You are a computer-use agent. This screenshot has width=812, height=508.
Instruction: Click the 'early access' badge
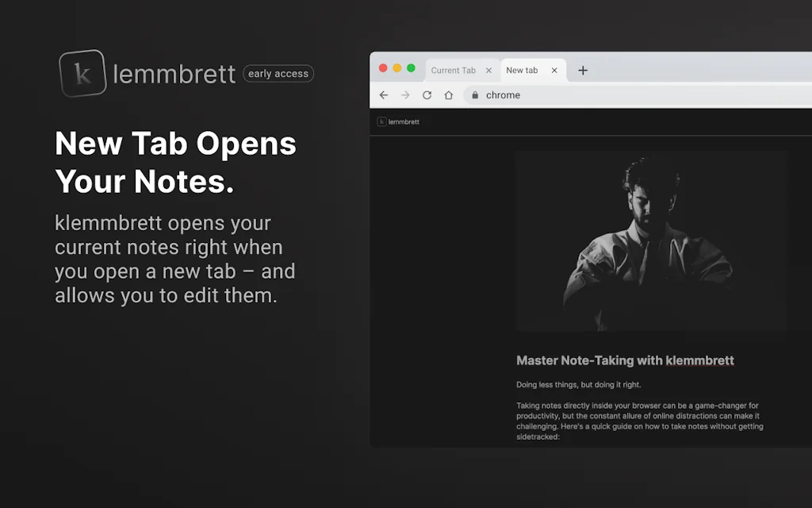click(x=278, y=73)
